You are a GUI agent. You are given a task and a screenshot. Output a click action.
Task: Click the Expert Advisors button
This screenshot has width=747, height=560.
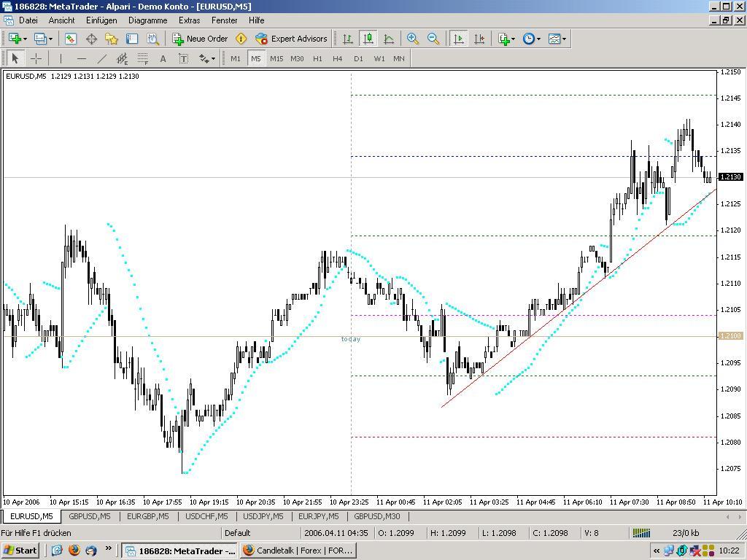(x=292, y=39)
